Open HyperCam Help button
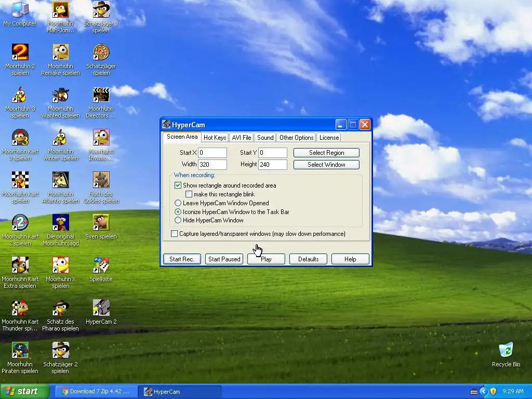The height and width of the screenshot is (399, 532). coord(350,259)
